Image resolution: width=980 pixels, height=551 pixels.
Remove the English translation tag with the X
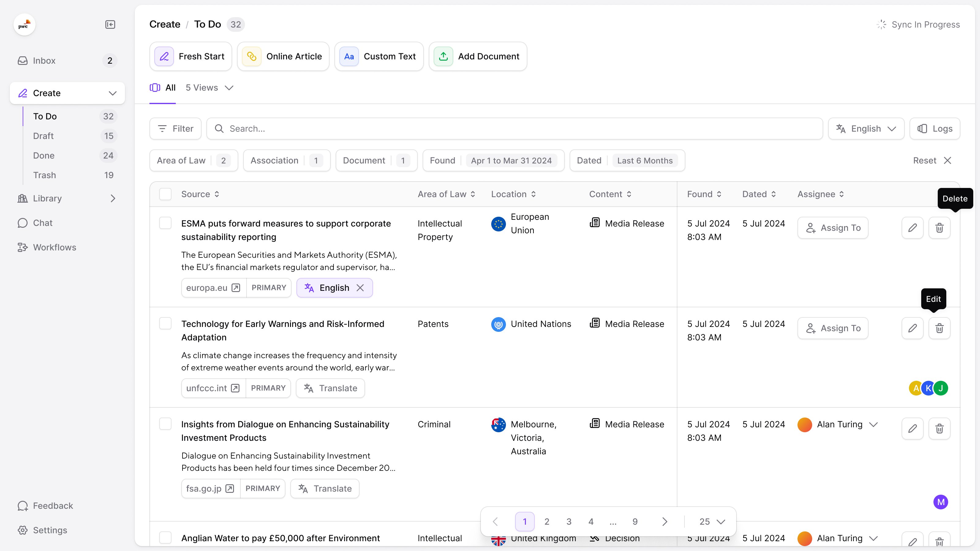pyautogui.click(x=360, y=288)
